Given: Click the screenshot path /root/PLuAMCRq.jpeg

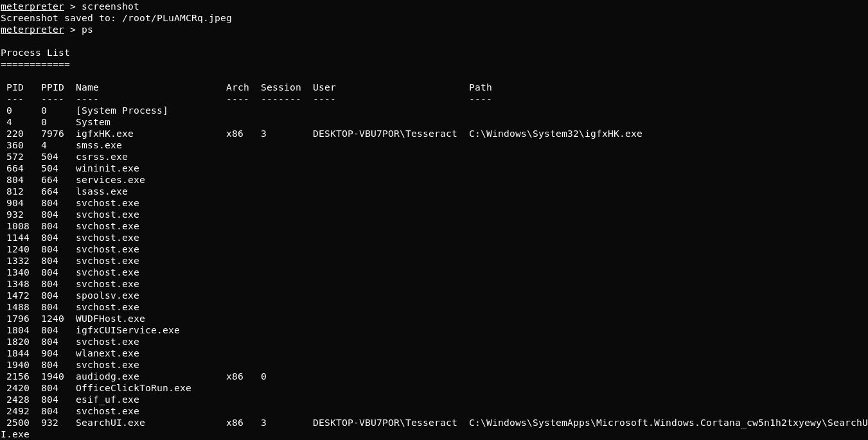Looking at the screenshot, I should (177, 18).
